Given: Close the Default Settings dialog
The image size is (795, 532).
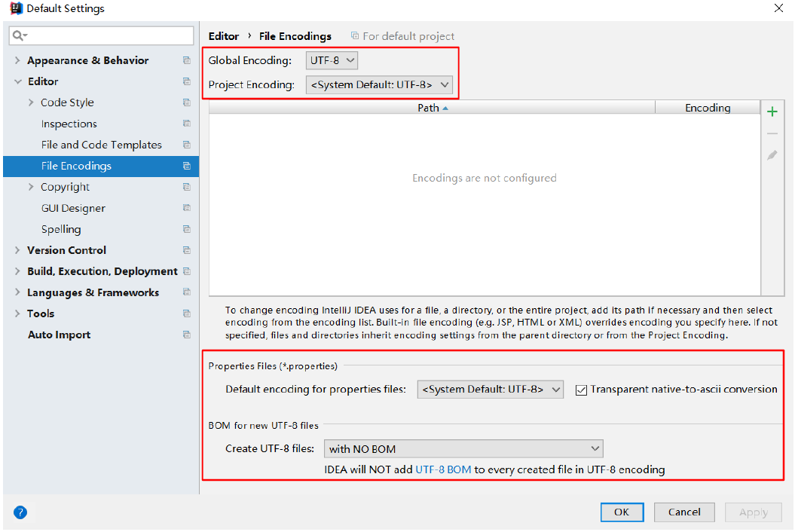Looking at the screenshot, I should pyautogui.click(x=778, y=8).
